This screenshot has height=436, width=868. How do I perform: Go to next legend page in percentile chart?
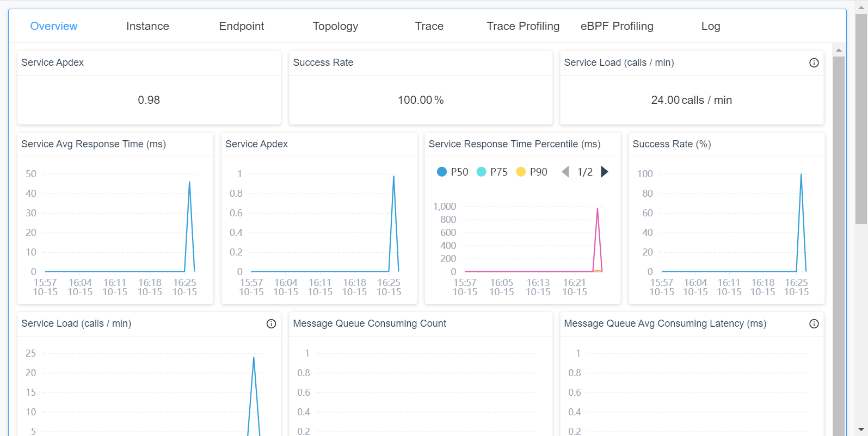coord(605,172)
